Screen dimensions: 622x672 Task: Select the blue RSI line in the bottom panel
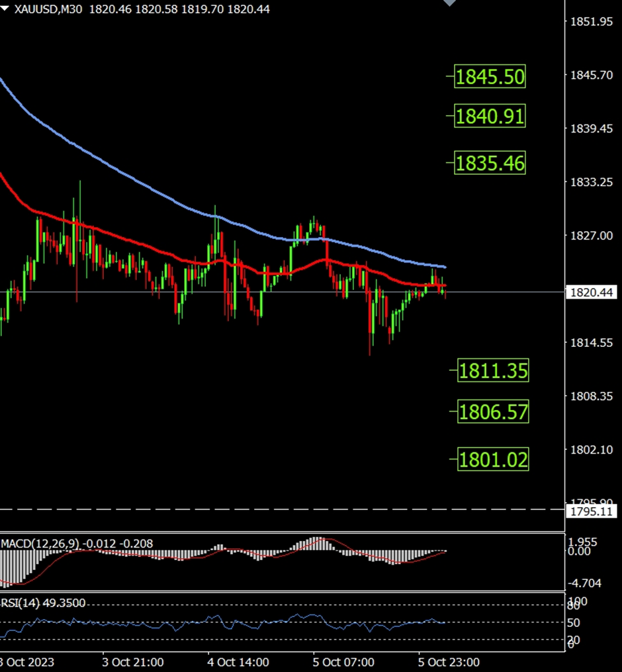click(199, 622)
